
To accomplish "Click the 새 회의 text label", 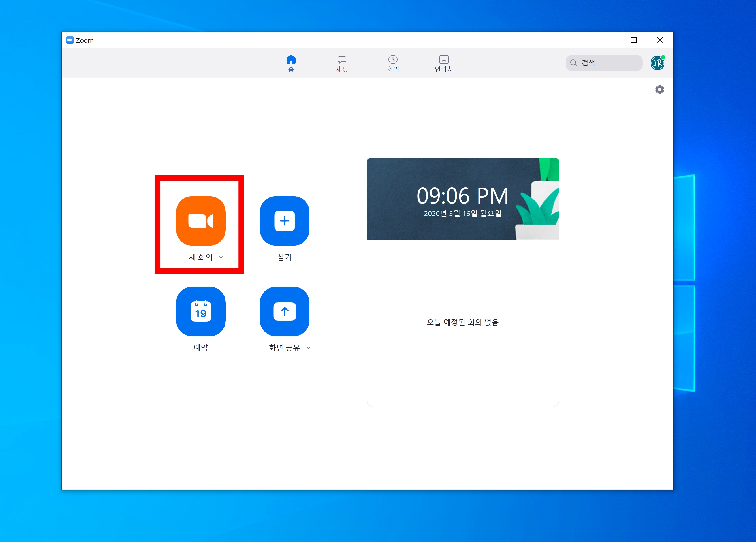I will [x=200, y=257].
